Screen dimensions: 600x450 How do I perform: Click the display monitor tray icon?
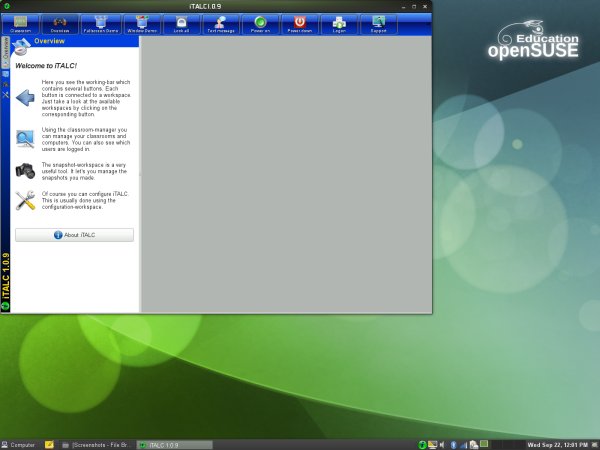(432, 445)
